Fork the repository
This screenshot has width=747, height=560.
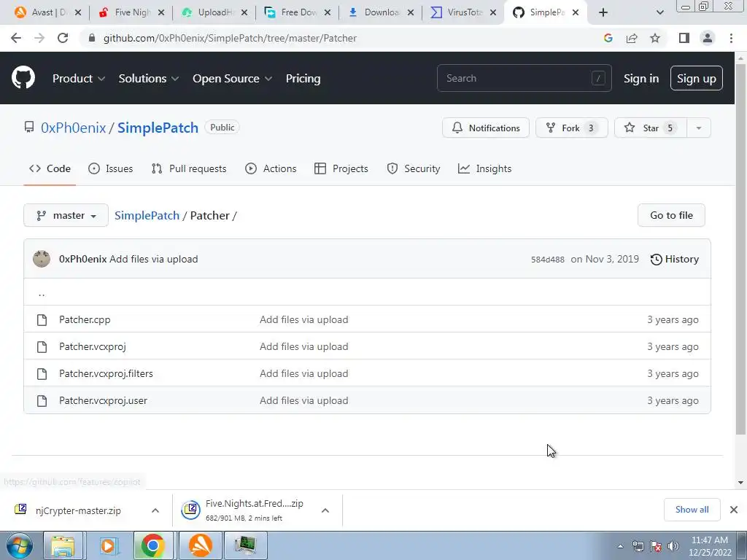pos(571,128)
